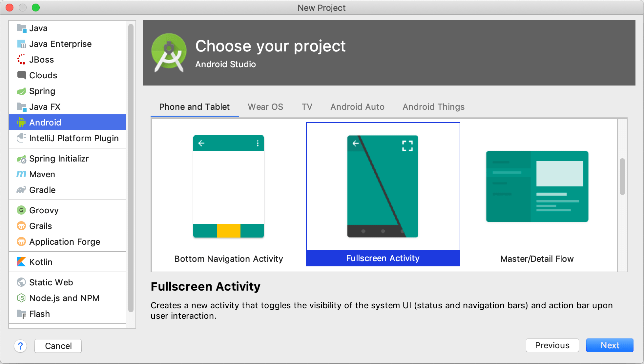Choose the Bottom Navigation Activity template thumbnail
Image resolution: width=644 pixels, height=364 pixels.
pos(229,186)
